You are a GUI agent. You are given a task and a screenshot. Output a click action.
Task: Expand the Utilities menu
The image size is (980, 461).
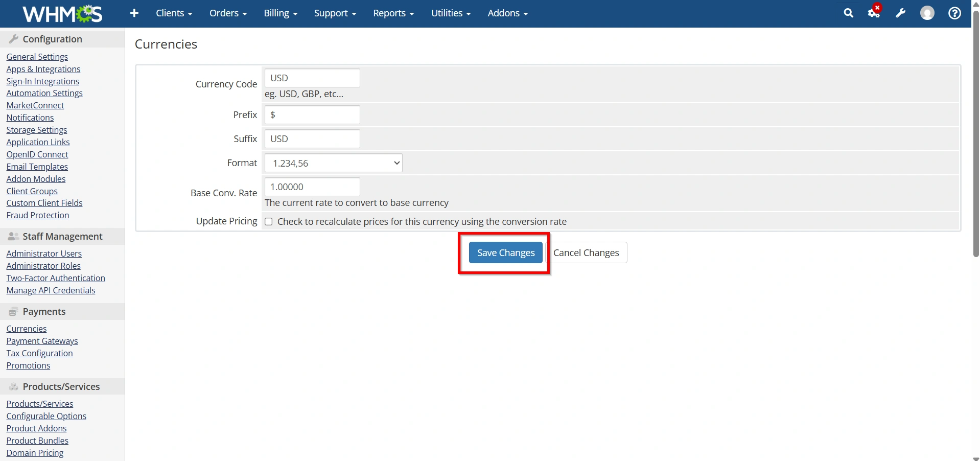tap(451, 13)
